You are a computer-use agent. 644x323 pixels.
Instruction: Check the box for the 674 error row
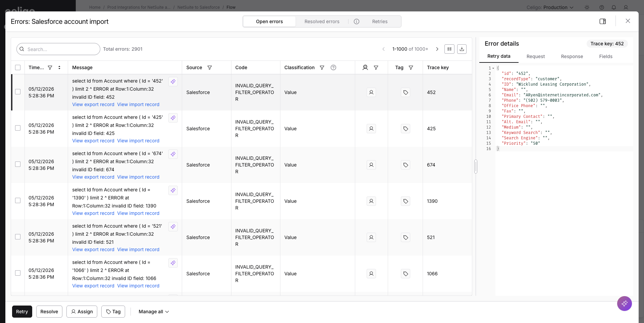point(18,164)
